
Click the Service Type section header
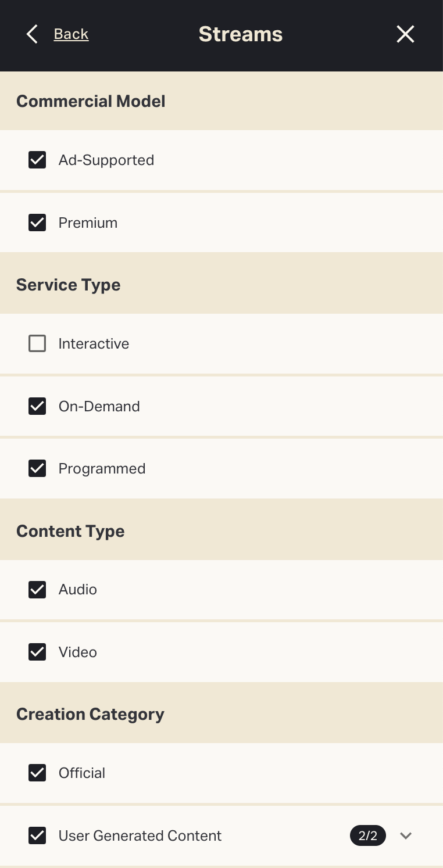69,285
